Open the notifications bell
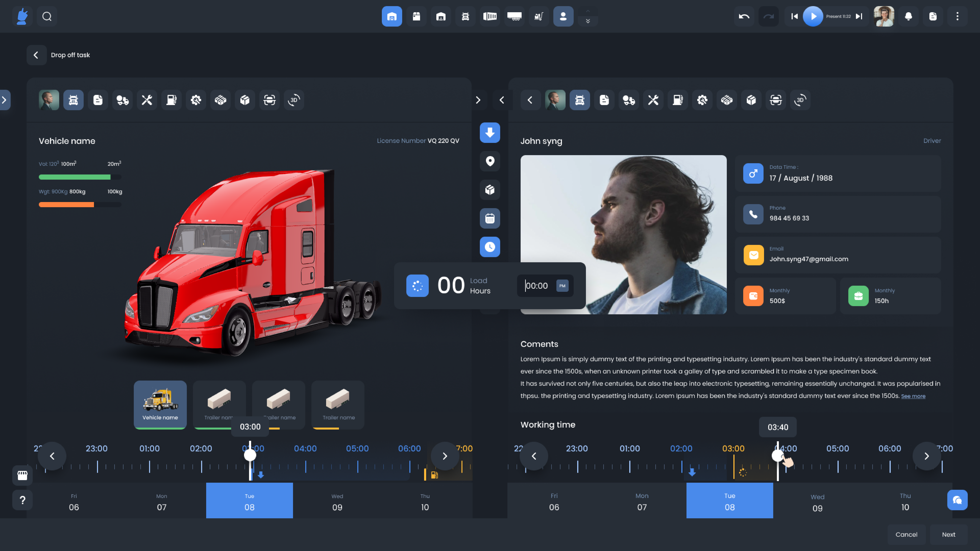 pyautogui.click(x=908, y=16)
